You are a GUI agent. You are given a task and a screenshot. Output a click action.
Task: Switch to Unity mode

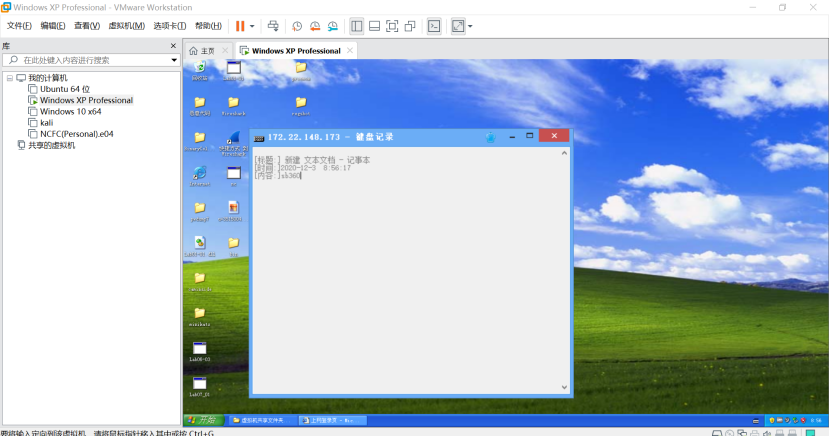[410, 26]
